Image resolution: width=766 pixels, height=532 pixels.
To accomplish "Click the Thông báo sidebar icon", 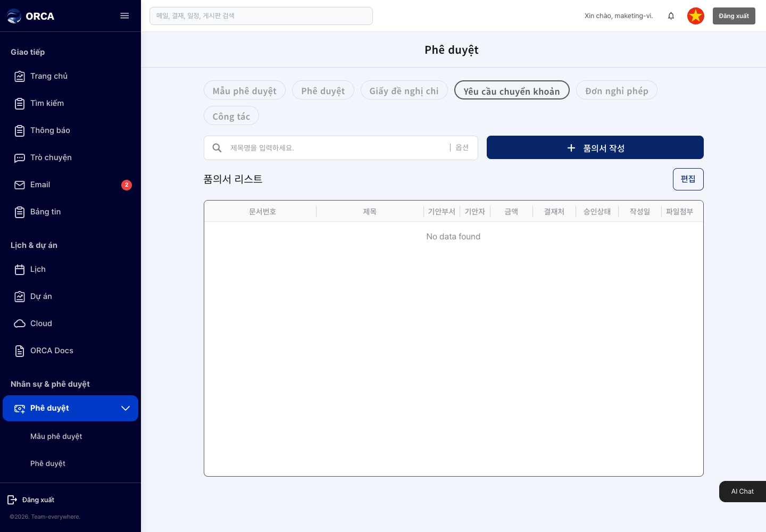I will 20,131.
